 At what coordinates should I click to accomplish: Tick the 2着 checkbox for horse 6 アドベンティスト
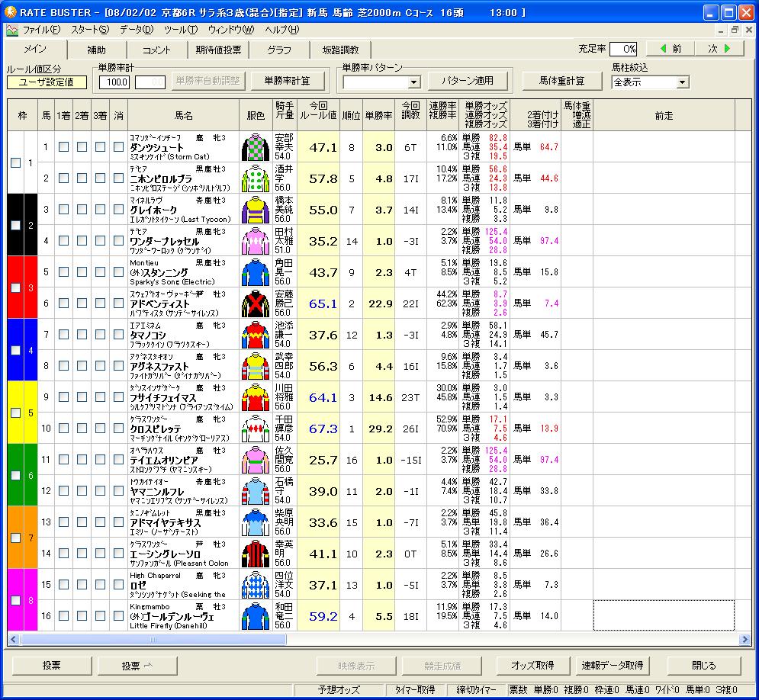82,303
